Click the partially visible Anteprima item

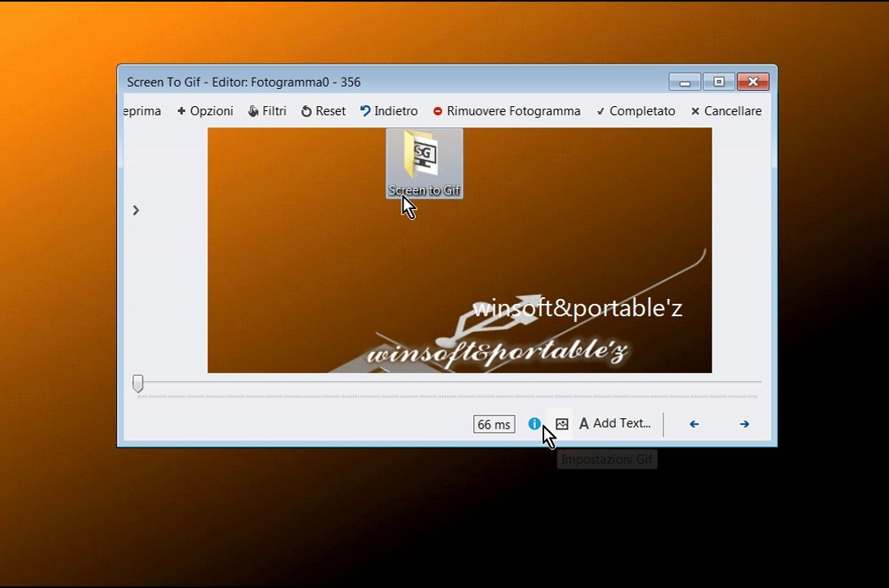click(x=141, y=111)
